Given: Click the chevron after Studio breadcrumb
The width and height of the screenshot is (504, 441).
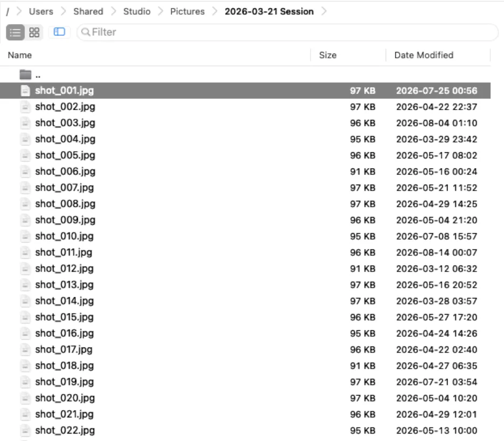Looking at the screenshot, I should 161,11.
